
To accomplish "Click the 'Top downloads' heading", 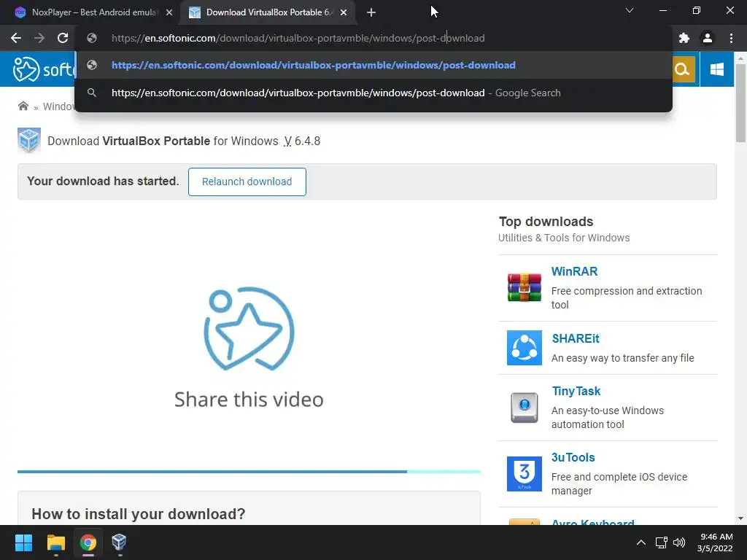I will tap(546, 222).
